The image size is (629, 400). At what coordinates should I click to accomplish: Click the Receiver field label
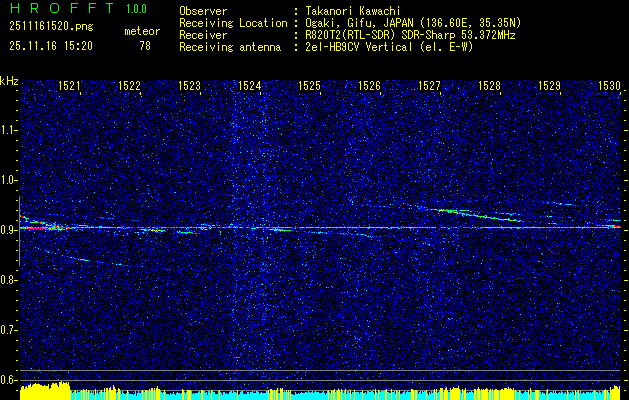pos(203,35)
